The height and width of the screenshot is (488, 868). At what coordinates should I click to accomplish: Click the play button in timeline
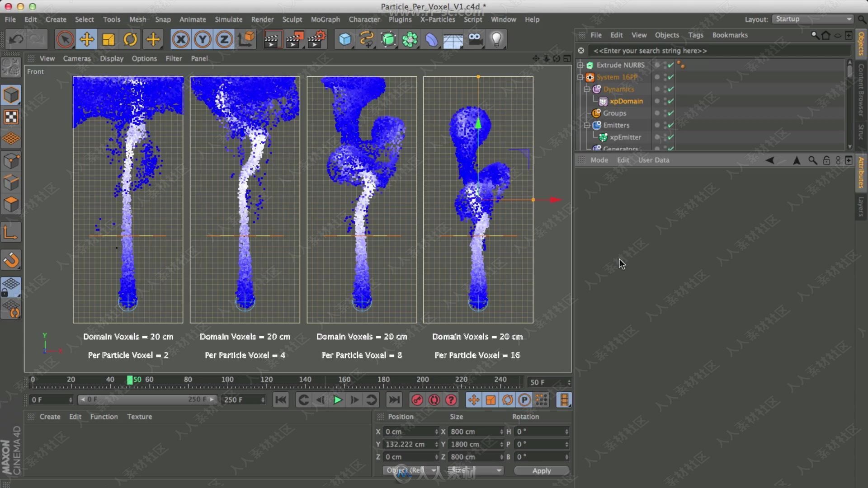click(337, 400)
